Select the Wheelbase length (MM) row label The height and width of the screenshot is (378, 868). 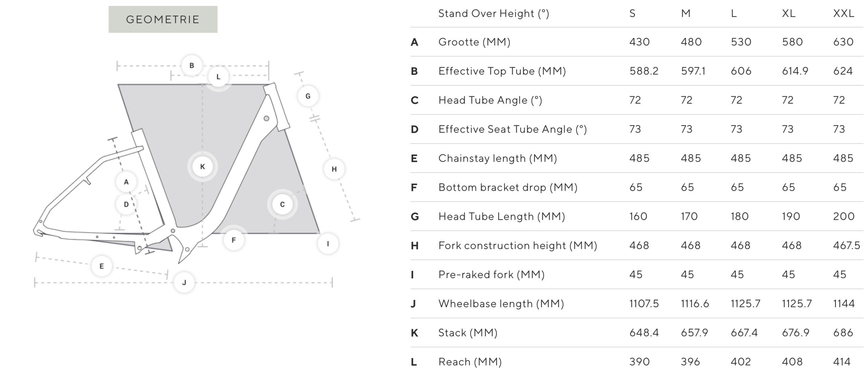501,304
